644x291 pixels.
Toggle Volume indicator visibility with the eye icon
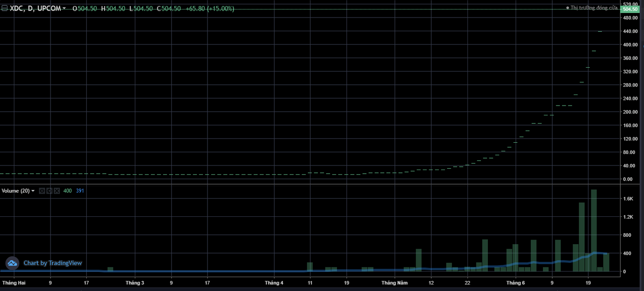point(42,191)
